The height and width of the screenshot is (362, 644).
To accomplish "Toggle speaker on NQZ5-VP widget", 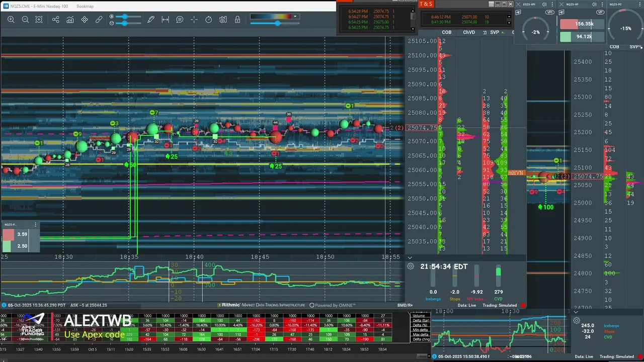I will coord(594,4).
